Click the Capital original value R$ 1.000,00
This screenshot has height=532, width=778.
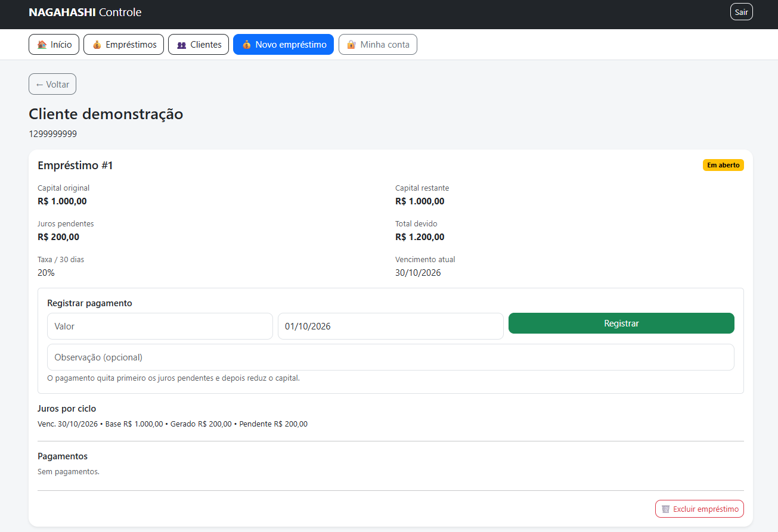[62, 201]
